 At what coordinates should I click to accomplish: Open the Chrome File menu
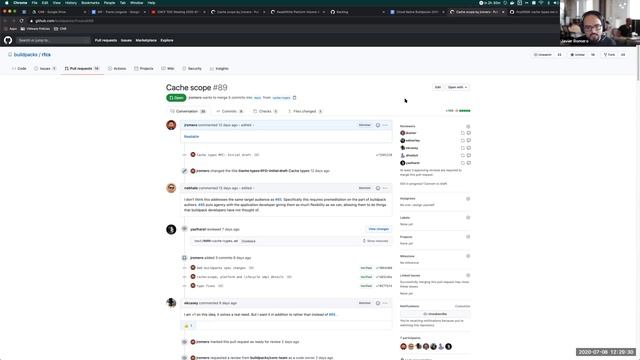coord(34,3)
